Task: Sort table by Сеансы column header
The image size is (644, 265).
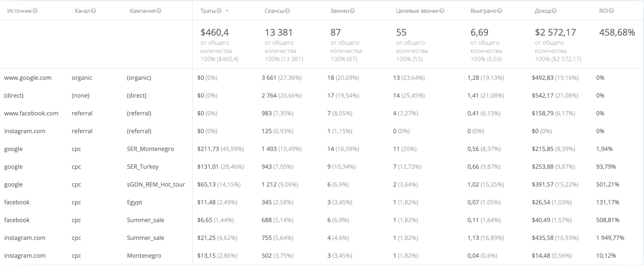Action: 274,11
